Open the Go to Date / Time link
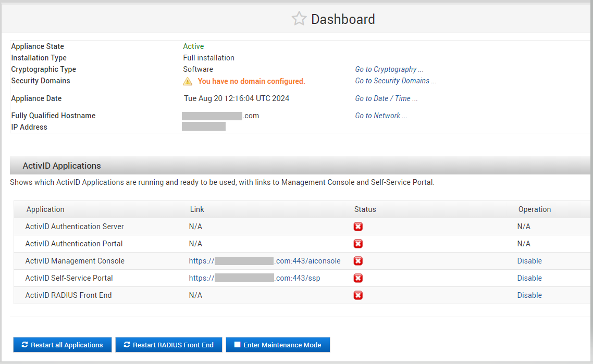The image size is (593, 364). (x=386, y=98)
